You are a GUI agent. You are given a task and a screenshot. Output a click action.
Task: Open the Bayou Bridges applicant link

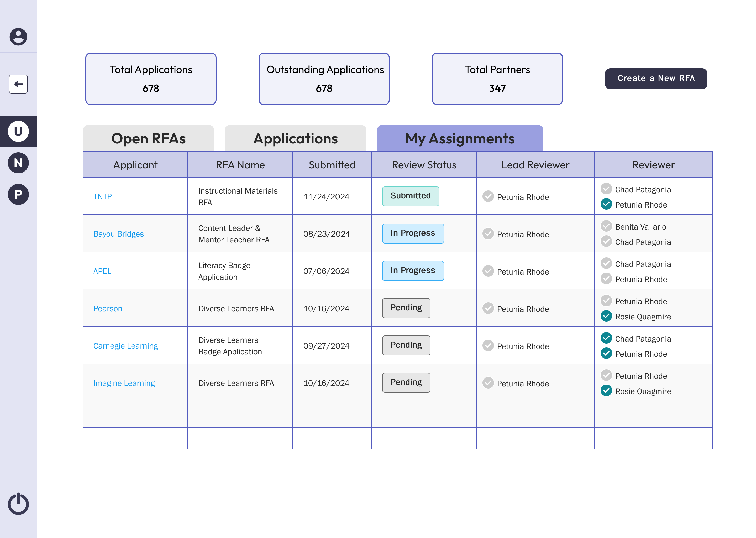click(118, 234)
